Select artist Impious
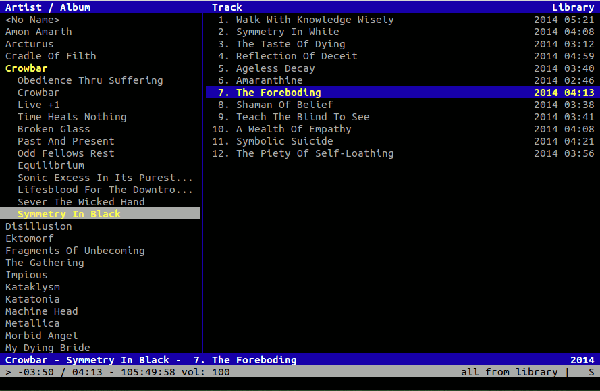600x391 pixels. 26,275
